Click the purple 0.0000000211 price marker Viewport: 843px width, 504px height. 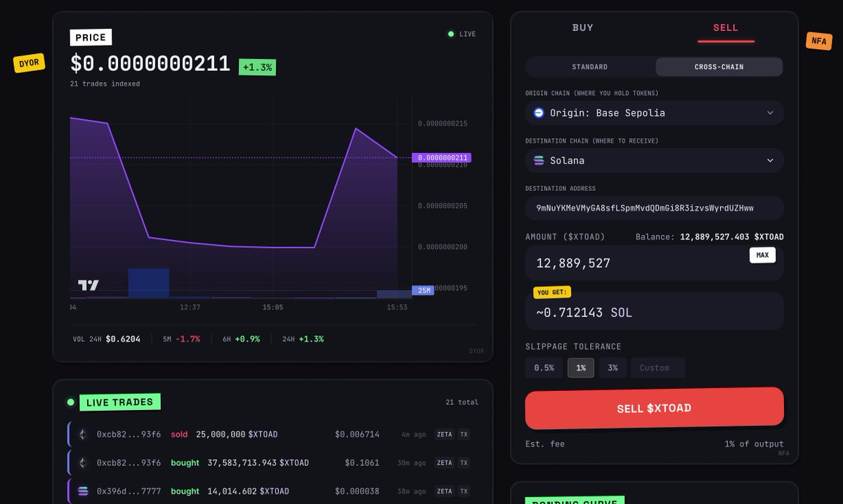coord(441,158)
